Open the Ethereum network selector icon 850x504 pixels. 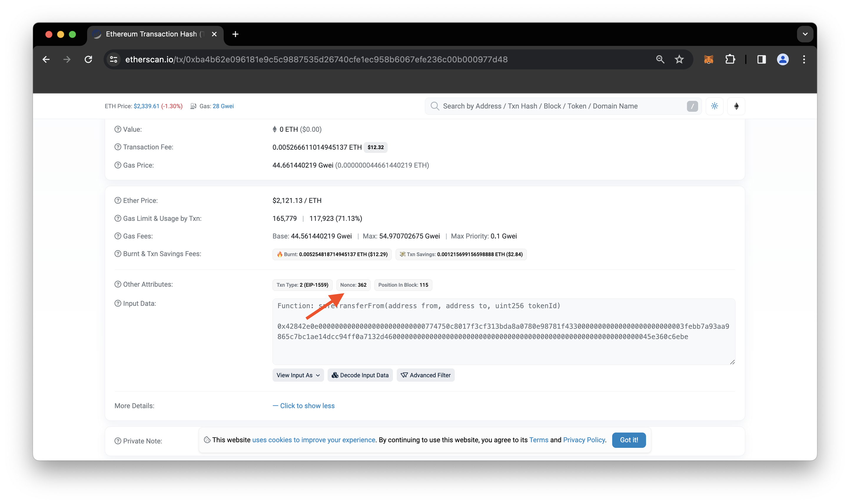pos(736,106)
